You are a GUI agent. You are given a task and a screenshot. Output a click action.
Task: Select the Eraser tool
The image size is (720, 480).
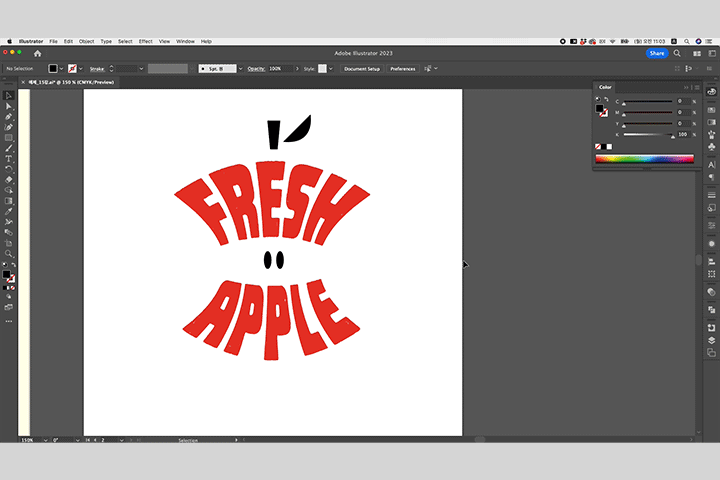point(8,180)
